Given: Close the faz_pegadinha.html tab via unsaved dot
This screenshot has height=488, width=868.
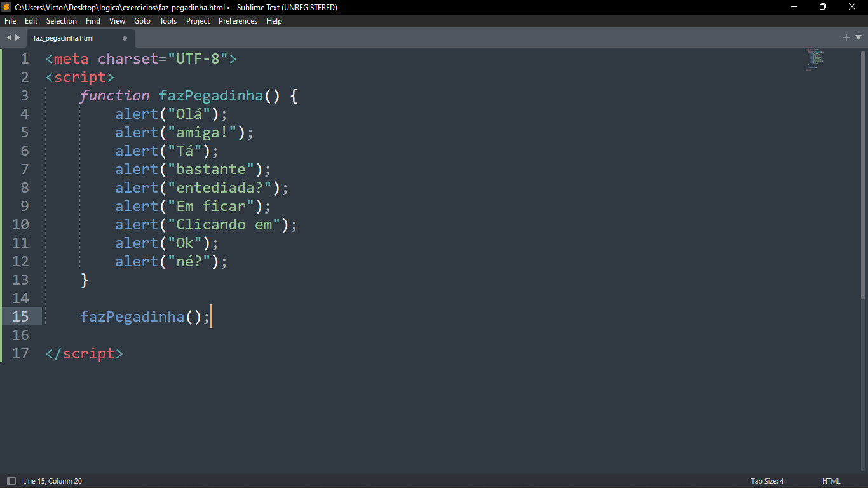Looking at the screenshot, I should point(125,38).
